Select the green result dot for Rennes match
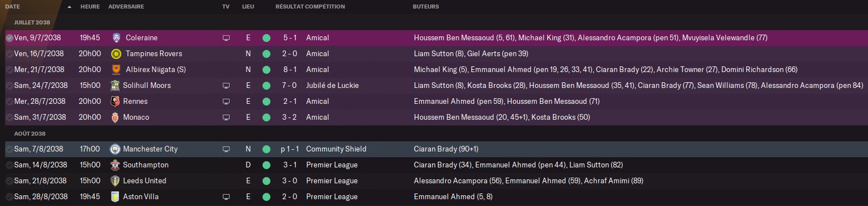This screenshot has width=868, height=206. (266, 102)
